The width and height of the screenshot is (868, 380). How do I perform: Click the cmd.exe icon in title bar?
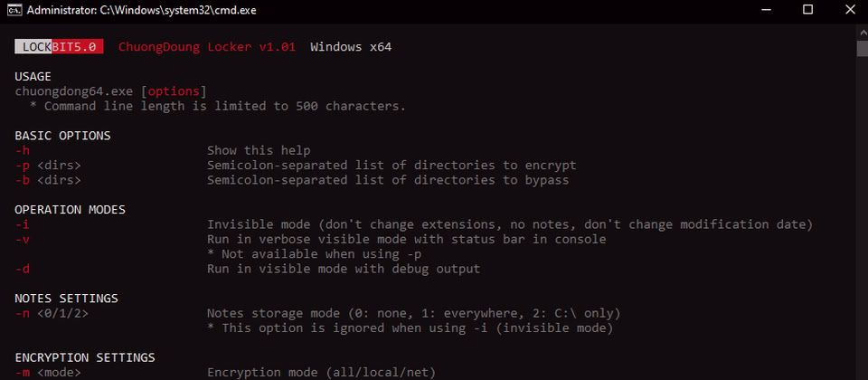[x=13, y=11]
